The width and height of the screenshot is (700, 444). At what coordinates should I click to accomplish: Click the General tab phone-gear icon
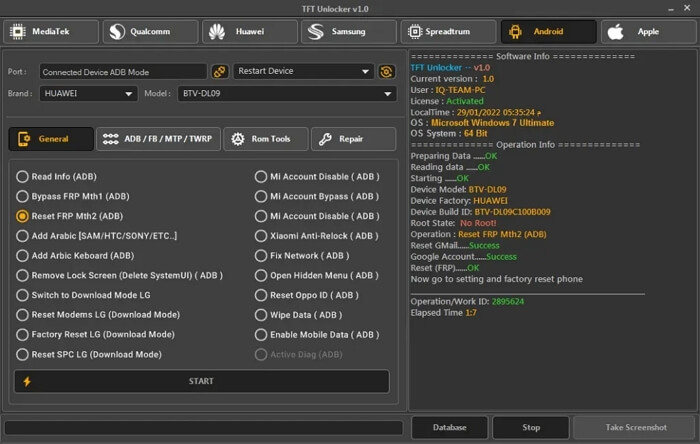(x=24, y=139)
